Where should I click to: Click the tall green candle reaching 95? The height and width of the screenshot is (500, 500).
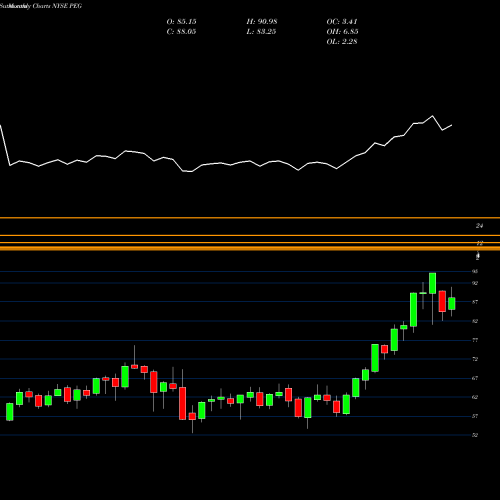click(x=432, y=283)
